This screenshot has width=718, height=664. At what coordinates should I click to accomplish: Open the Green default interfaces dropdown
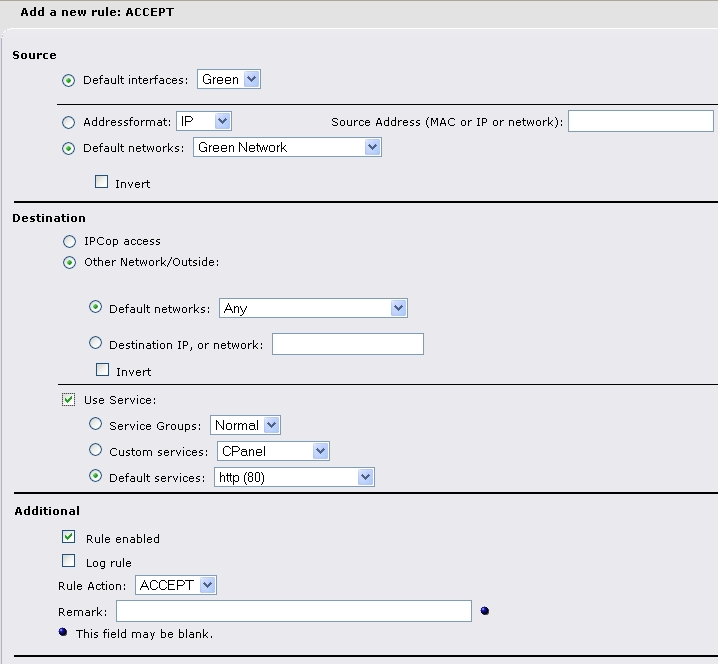(x=228, y=79)
